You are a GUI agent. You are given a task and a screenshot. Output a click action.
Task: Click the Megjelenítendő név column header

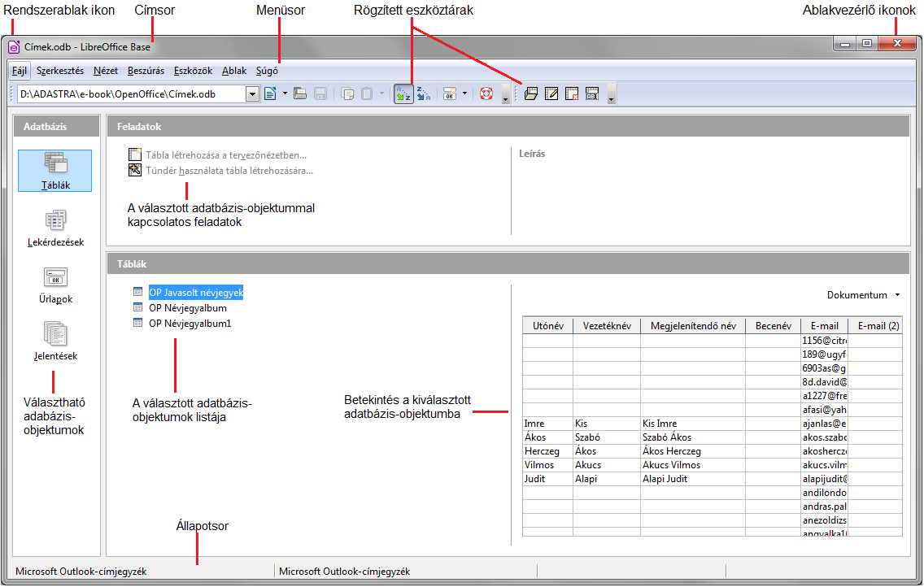(693, 326)
